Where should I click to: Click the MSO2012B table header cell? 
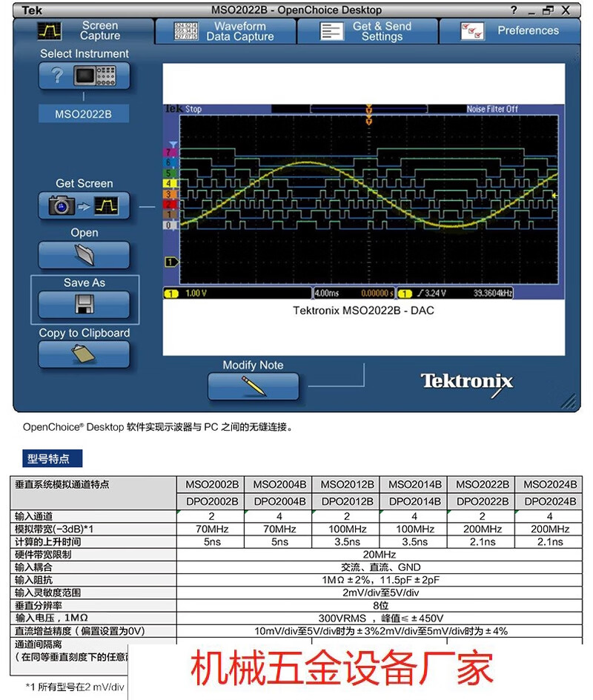(347, 484)
